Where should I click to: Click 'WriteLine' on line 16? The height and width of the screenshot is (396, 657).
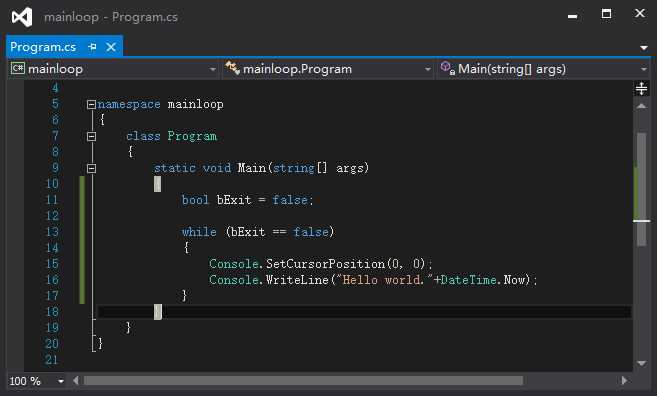pos(297,280)
